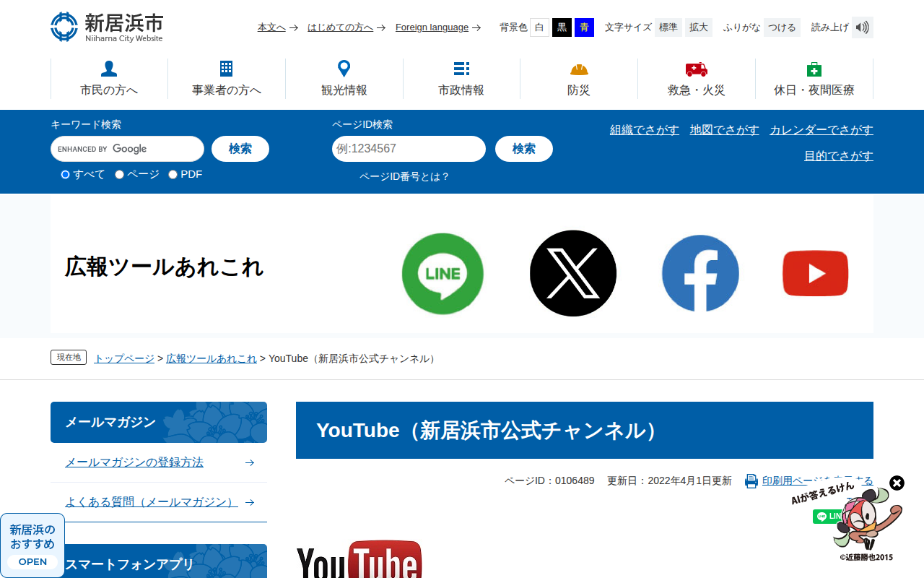Screen dimensions: 924x578
Task: Click the メールマガジン sidebar heading
Action: click(x=159, y=422)
